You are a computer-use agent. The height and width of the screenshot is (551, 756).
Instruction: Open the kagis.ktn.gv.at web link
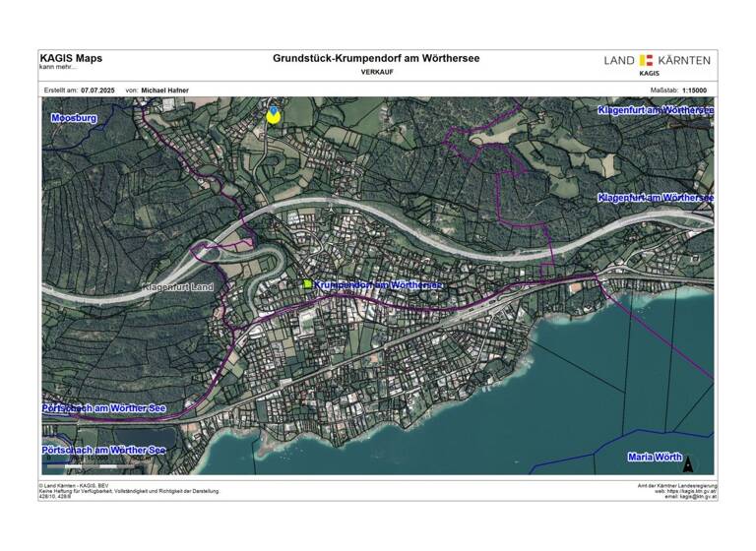685,491
